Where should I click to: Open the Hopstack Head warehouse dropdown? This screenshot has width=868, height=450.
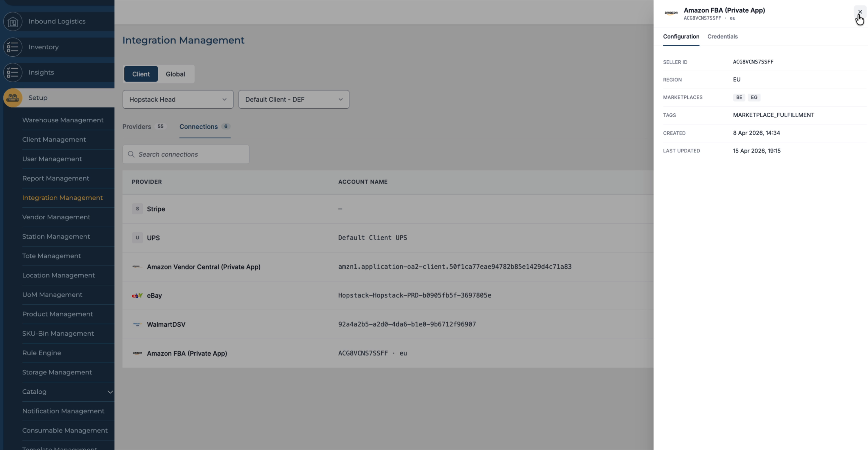pyautogui.click(x=178, y=99)
